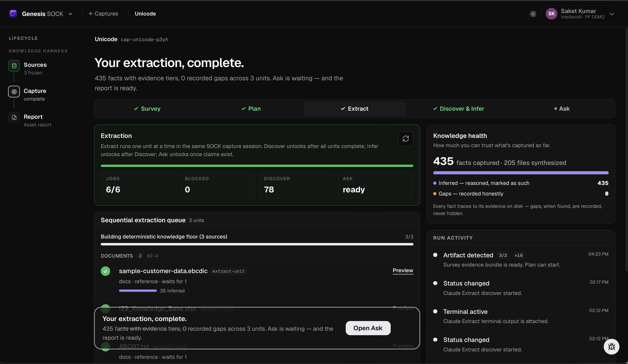Open Capture lifecycle step label
The height and width of the screenshot is (364, 628).
tap(35, 91)
